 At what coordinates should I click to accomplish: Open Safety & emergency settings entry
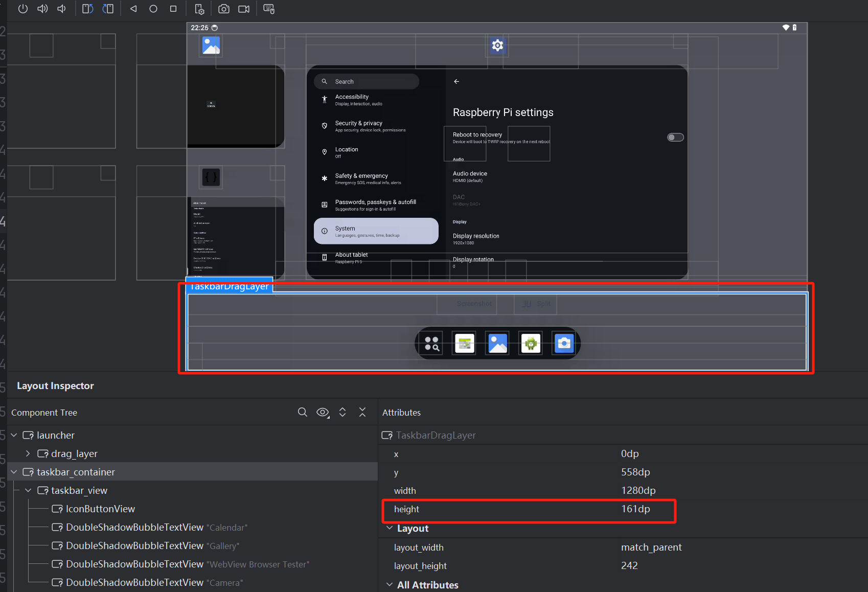376,178
